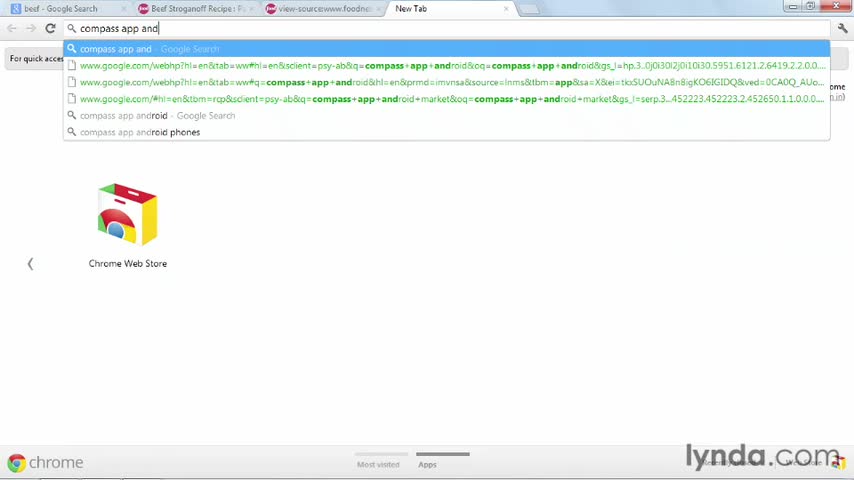Select the google.com/webhp psy-ab URL suggestion
Image resolution: width=854 pixels, height=480 pixels.
447,65
